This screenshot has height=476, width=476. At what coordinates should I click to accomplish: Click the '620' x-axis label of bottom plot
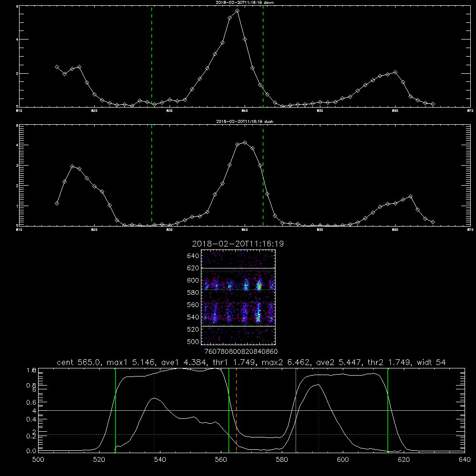404,460
